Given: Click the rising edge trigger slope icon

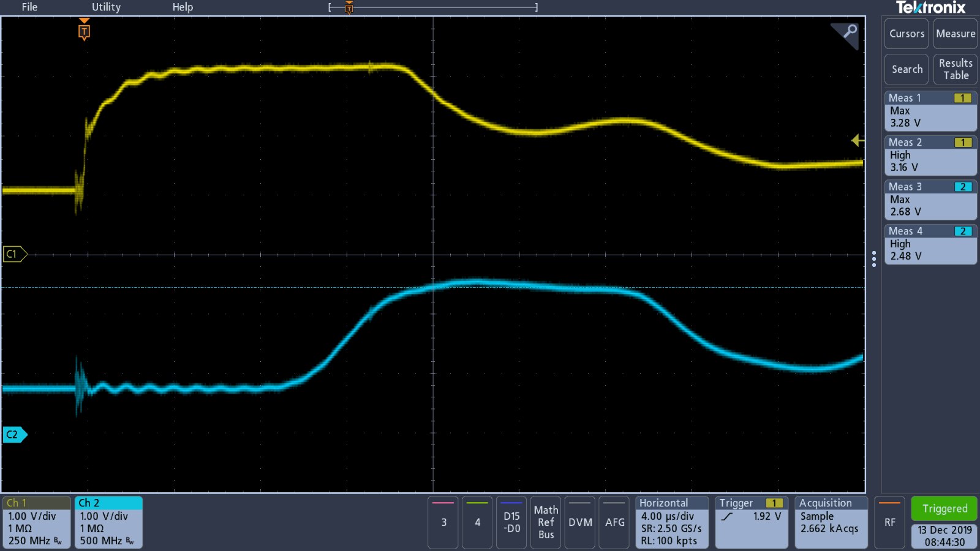Looking at the screenshot, I should tap(727, 517).
